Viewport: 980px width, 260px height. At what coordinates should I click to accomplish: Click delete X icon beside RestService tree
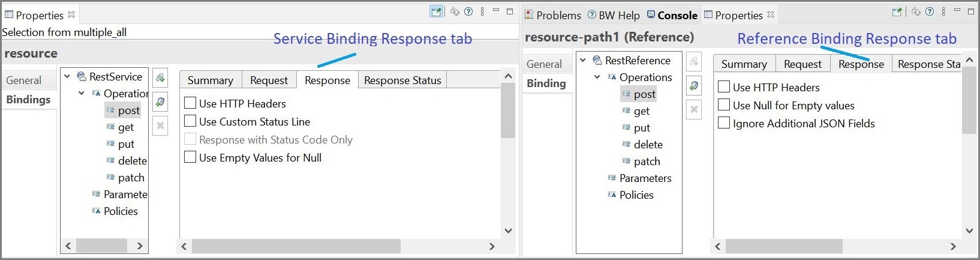[x=160, y=126]
